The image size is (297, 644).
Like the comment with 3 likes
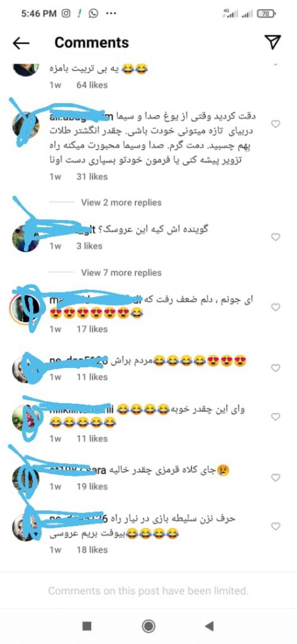[276, 237]
